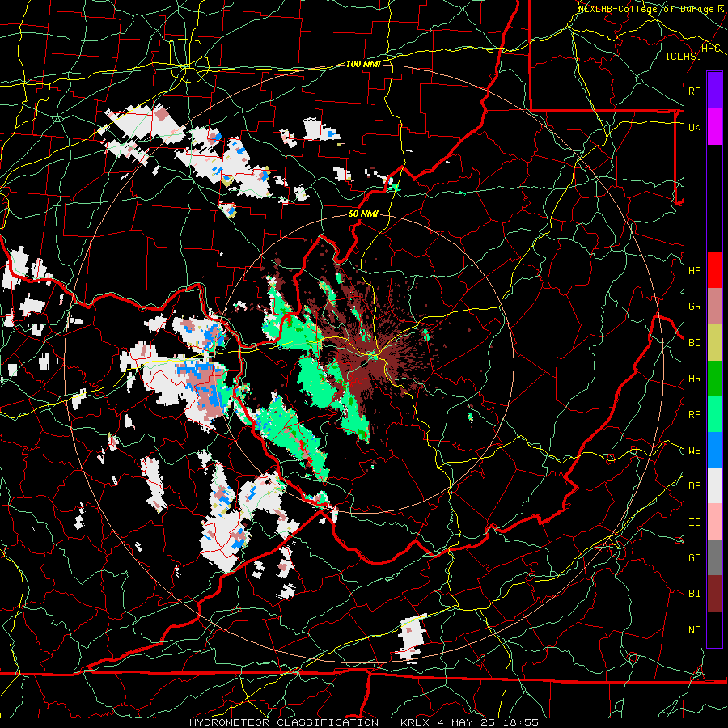Image resolution: width=728 pixels, height=728 pixels.
Task: Click the ND legend label
Action: (x=694, y=629)
